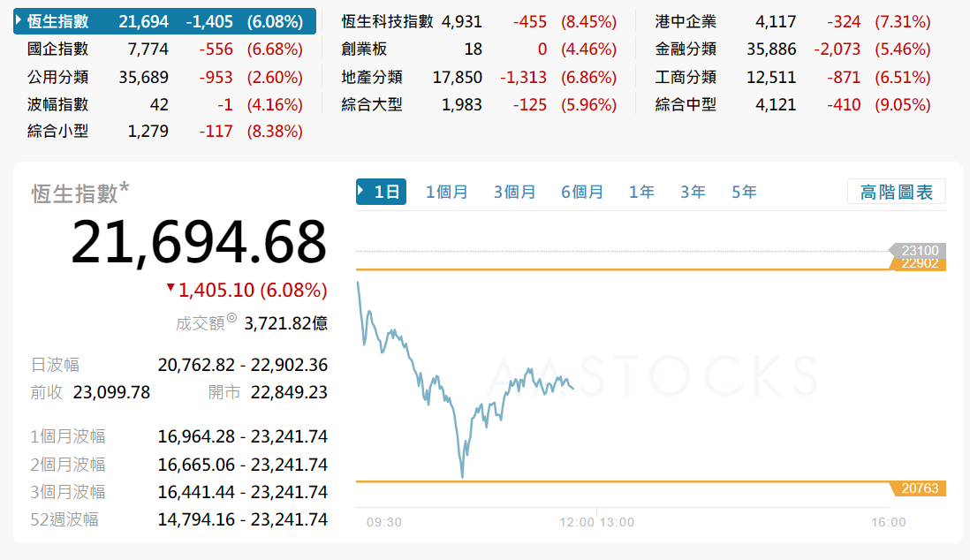Click the 23100 previous-close chart marker
Image resolution: width=970 pixels, height=560 pixels.
click(x=919, y=251)
